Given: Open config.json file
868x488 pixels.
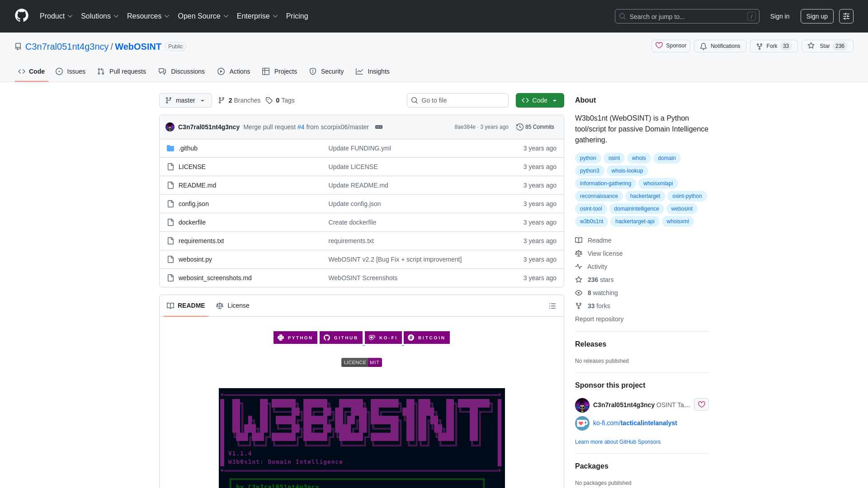Looking at the screenshot, I should (x=193, y=204).
